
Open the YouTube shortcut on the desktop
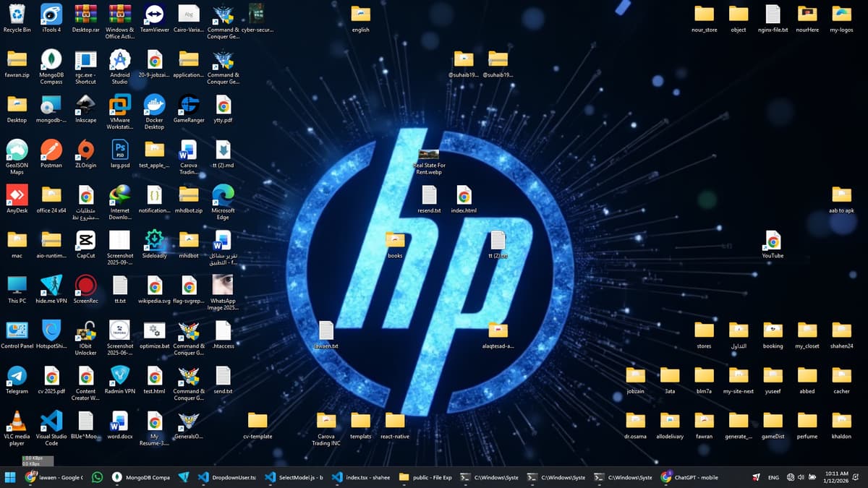point(773,241)
